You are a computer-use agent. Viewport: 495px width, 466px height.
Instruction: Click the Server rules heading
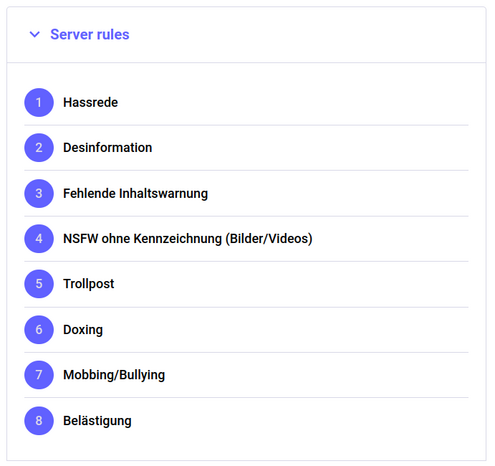pyautogui.click(x=90, y=34)
